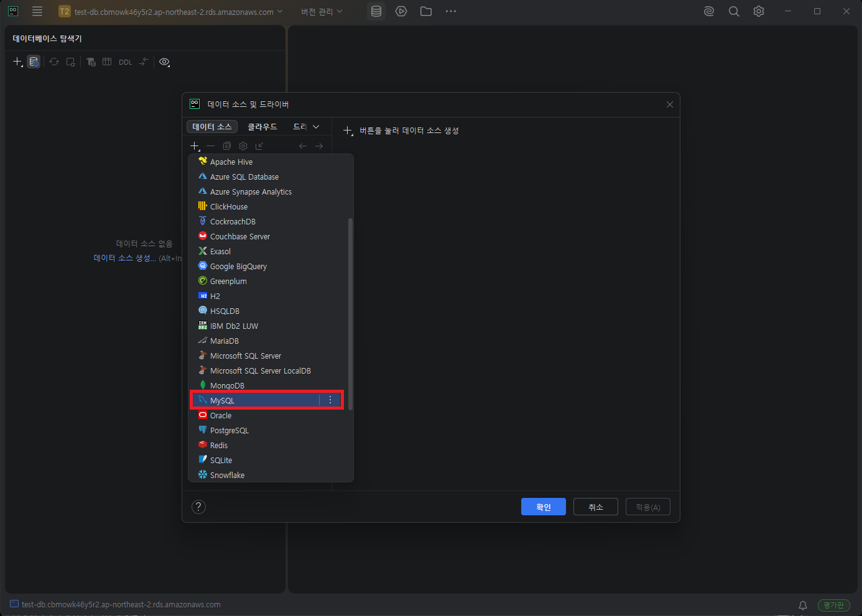Image resolution: width=862 pixels, height=616 pixels.
Task: Open the three-dot options beside MySQL
Action: pos(330,400)
